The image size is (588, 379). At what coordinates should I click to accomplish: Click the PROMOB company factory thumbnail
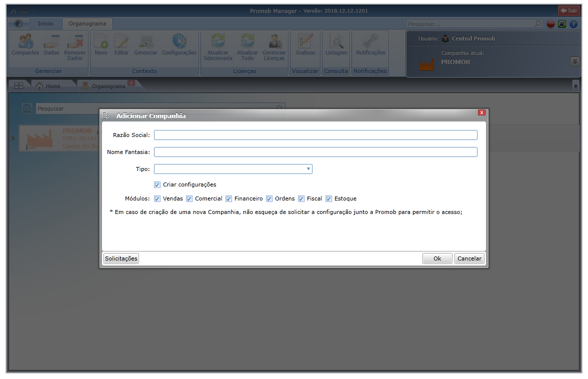(39, 138)
